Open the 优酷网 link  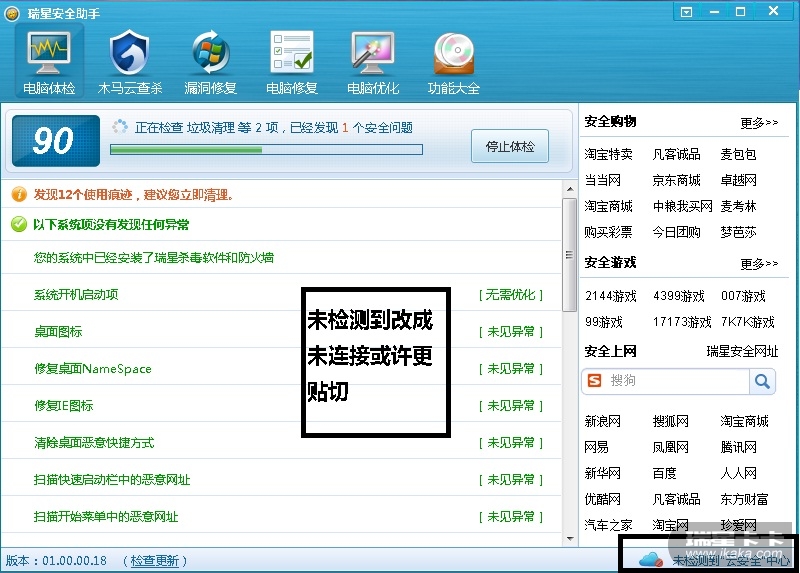click(603, 499)
